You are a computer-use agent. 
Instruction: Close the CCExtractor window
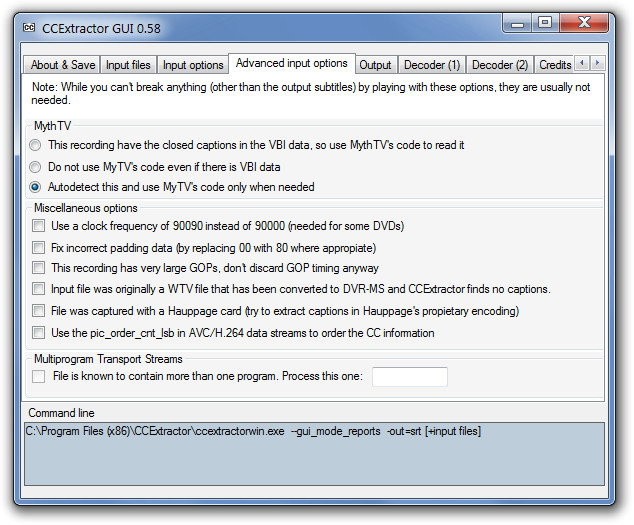584,23
